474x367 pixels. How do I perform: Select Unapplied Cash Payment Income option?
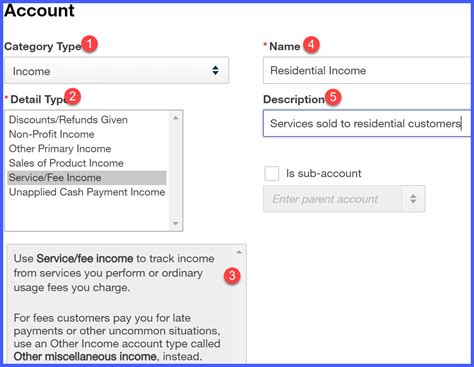coord(87,192)
